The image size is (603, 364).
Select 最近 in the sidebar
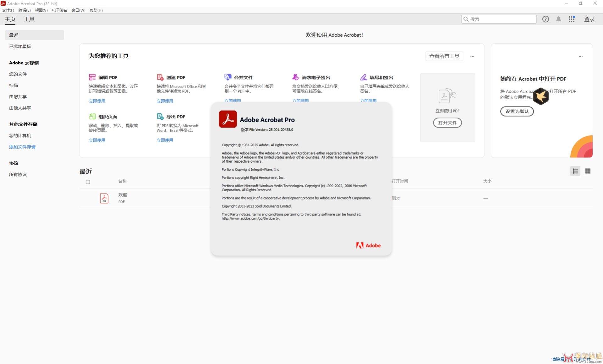click(x=35, y=35)
